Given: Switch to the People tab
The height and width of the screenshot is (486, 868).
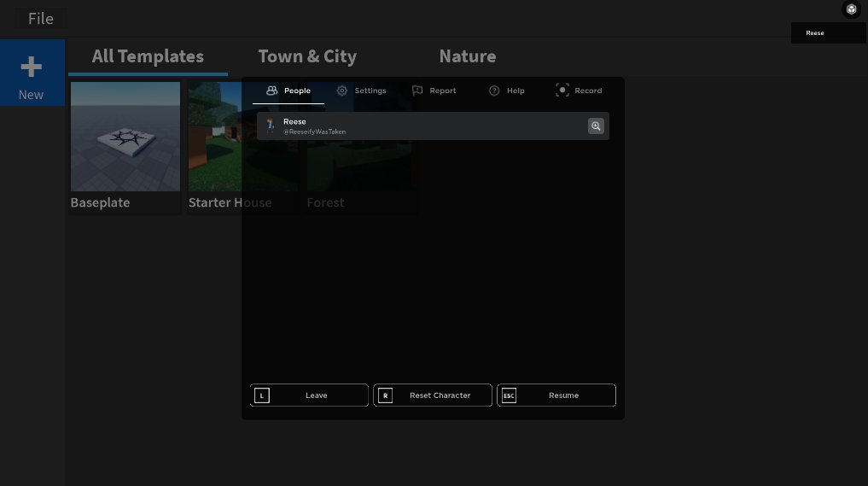Looking at the screenshot, I should [288, 91].
